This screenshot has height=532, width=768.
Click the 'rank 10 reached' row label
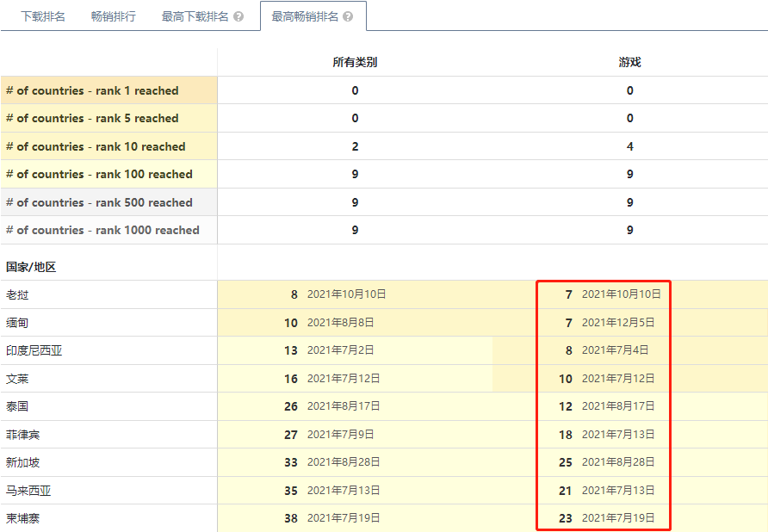(96, 146)
